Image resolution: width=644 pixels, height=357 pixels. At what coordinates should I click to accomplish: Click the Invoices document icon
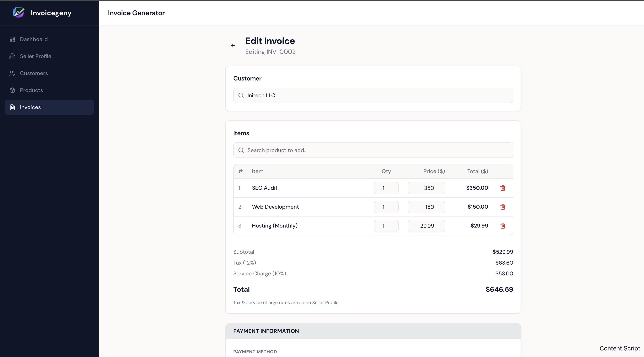(13, 107)
